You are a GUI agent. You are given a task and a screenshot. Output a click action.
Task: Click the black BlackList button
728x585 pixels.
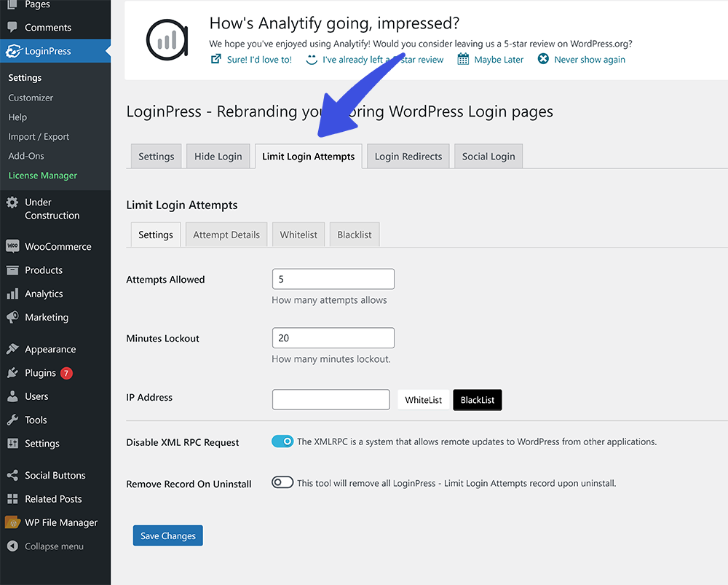click(x=478, y=400)
